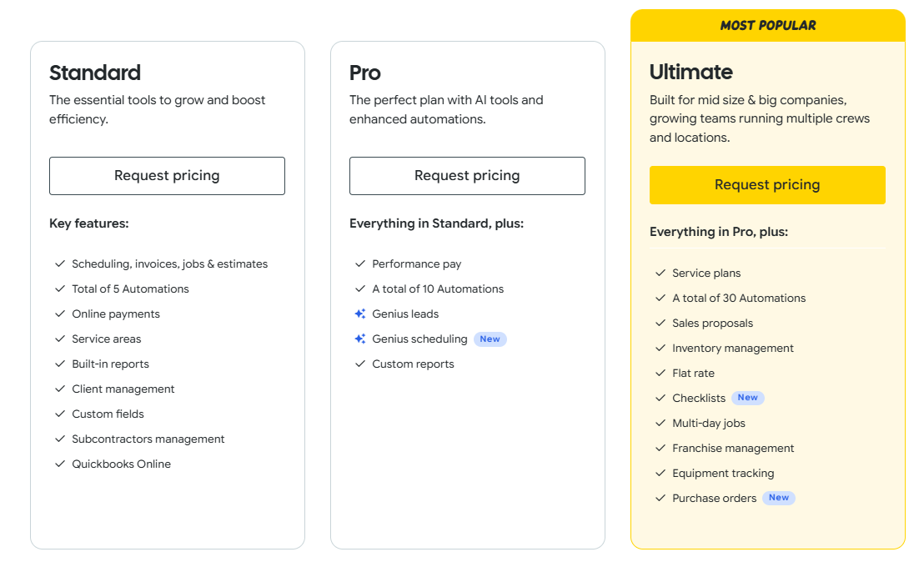The image size is (924, 567).
Task: Request pricing for the Pro plan
Action: (x=467, y=176)
